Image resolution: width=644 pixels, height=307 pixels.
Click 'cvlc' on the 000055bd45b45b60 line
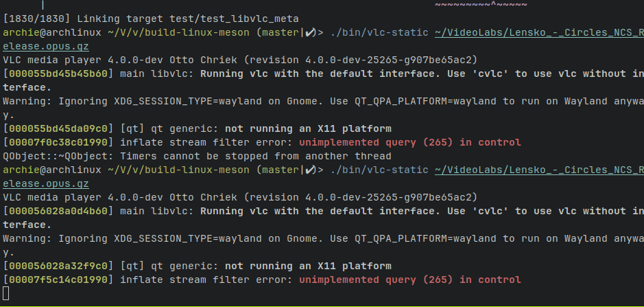point(490,73)
